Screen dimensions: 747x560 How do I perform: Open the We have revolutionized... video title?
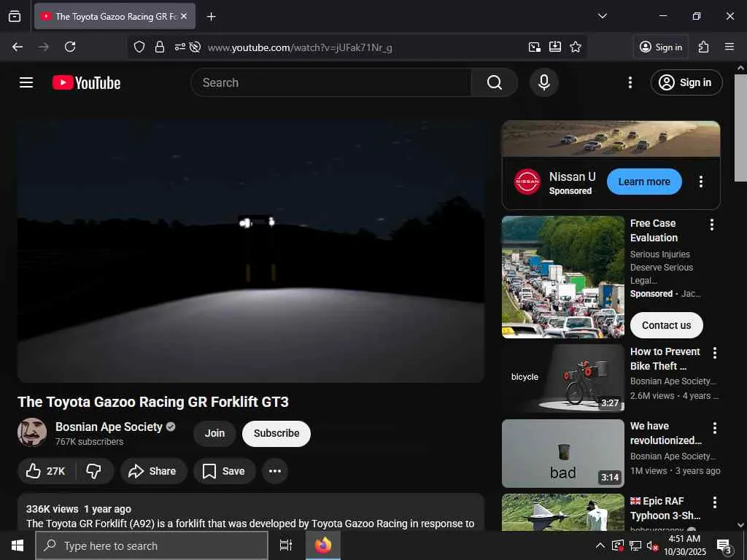click(x=665, y=433)
